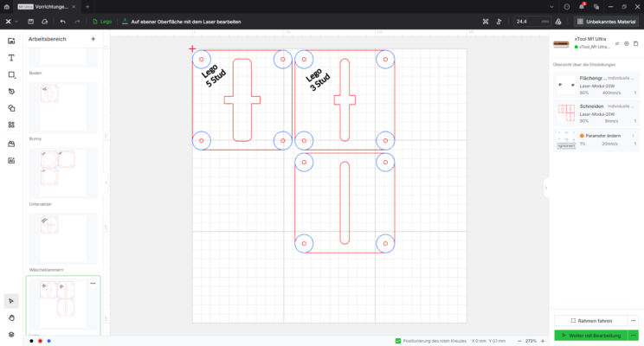Select the black layer color
The image size is (644, 346).
click(x=32, y=341)
